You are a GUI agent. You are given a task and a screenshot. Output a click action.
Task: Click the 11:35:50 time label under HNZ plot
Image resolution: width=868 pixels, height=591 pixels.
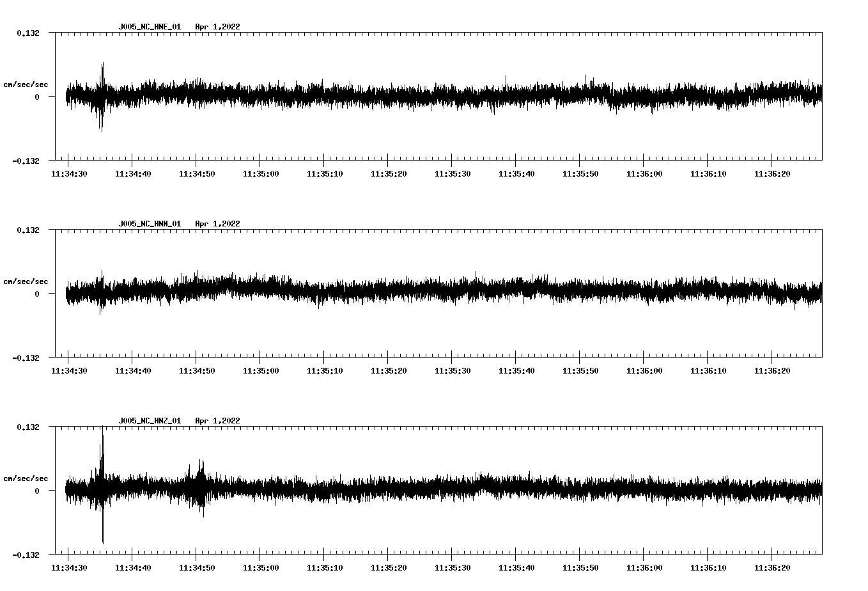tap(580, 568)
